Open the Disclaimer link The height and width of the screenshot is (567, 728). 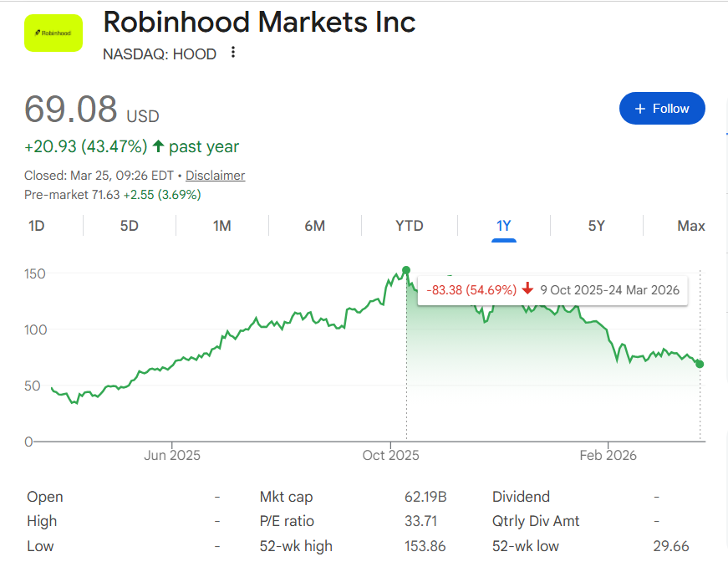click(x=215, y=175)
